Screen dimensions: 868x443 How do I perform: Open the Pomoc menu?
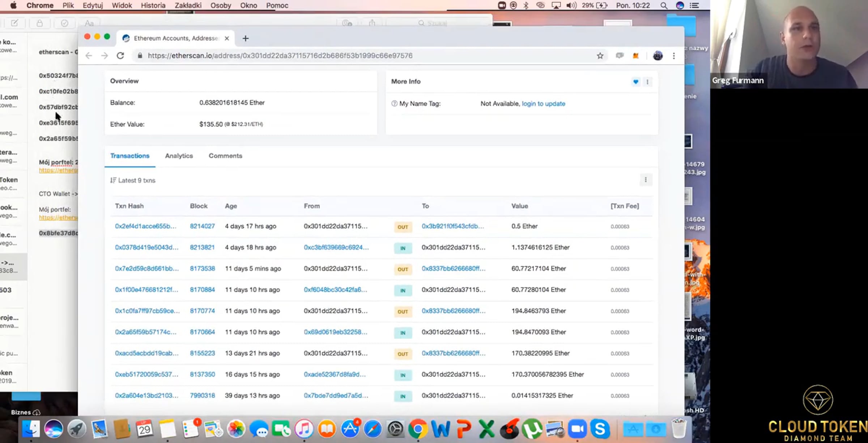click(x=277, y=5)
